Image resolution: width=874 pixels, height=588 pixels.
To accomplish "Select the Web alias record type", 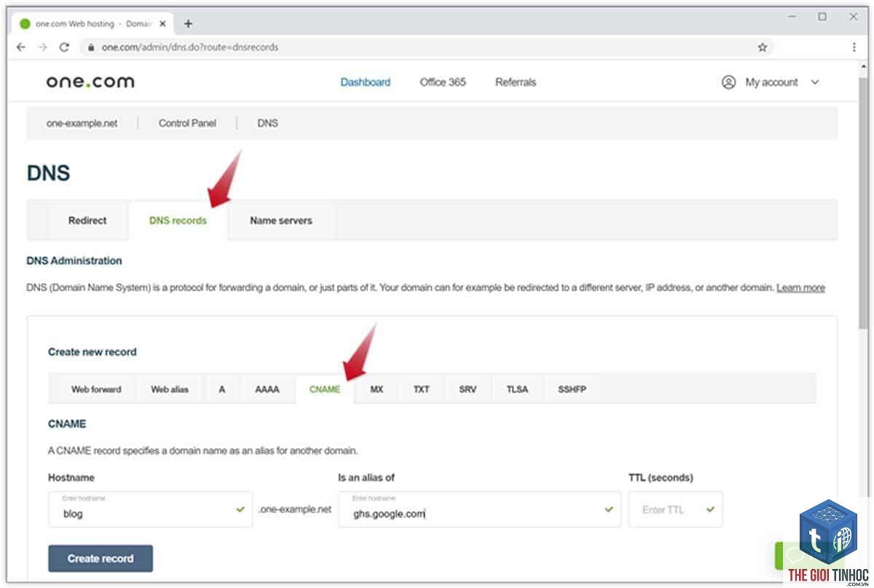I will tap(170, 389).
